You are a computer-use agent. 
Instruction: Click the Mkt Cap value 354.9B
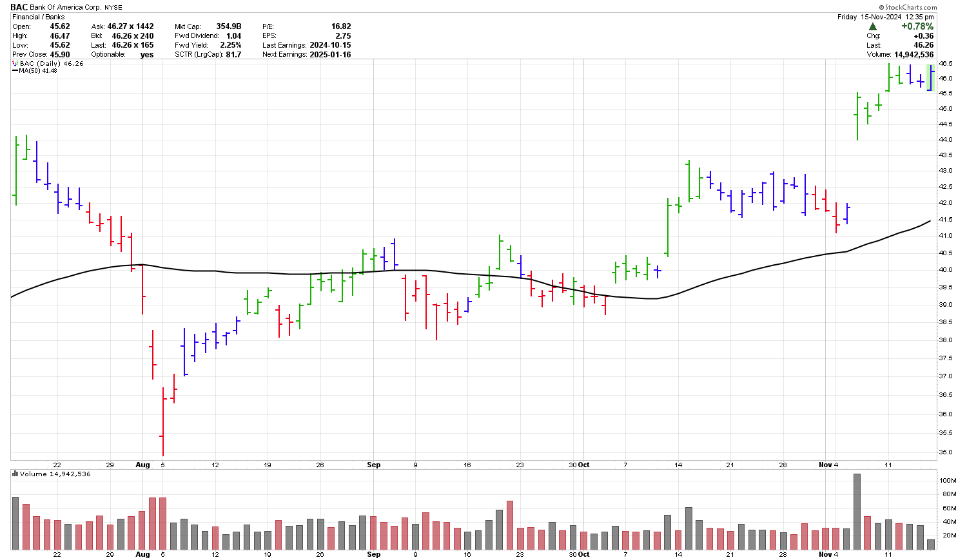point(229,27)
